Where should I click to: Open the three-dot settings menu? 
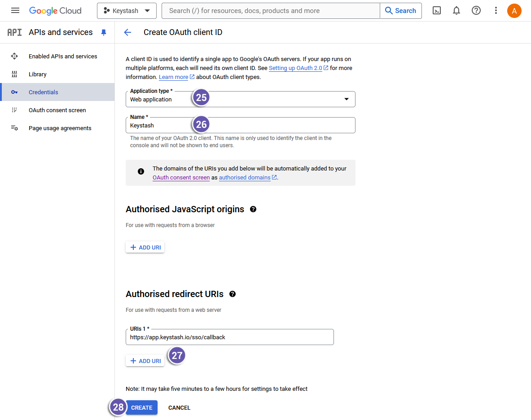click(496, 11)
